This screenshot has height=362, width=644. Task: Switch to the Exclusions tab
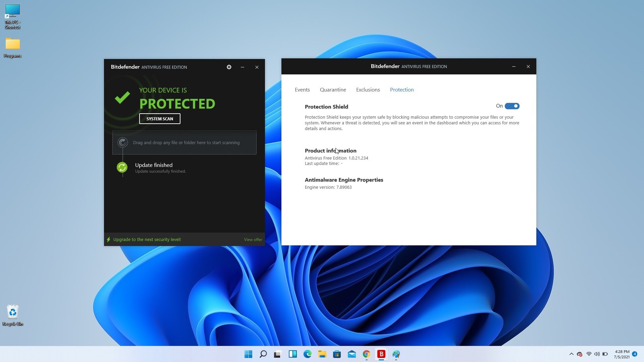(x=368, y=90)
